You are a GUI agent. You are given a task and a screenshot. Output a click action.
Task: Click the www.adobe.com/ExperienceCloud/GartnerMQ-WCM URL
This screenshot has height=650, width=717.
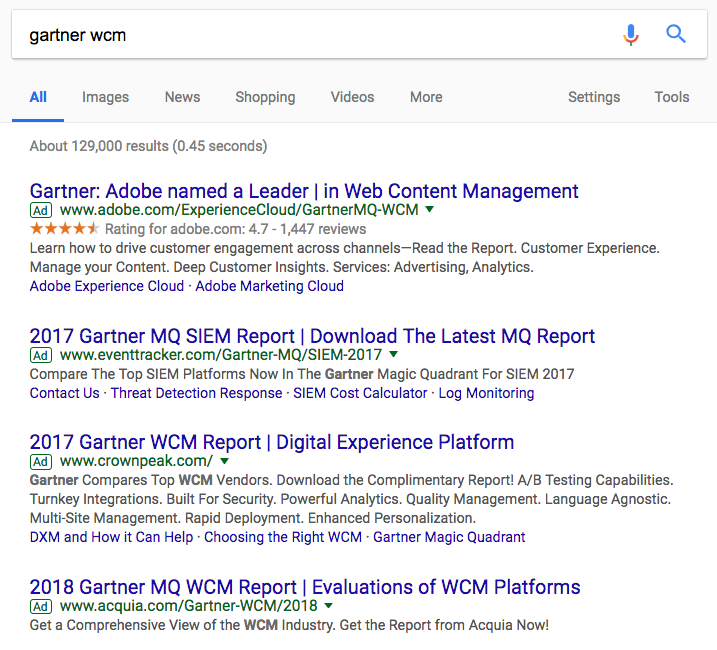[x=239, y=210]
